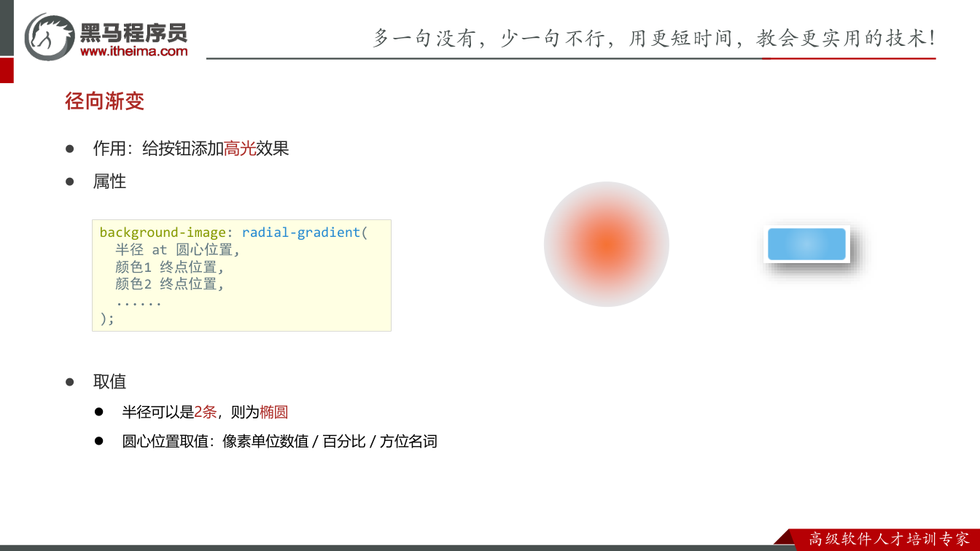Select the 属性 bullet text
Viewport: 980px width, 551px height.
pos(109,181)
